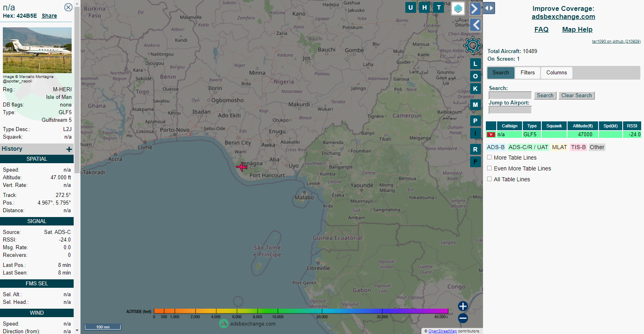Open the map layers selector icon
The height and width of the screenshot is (334, 644).
coord(458,8)
